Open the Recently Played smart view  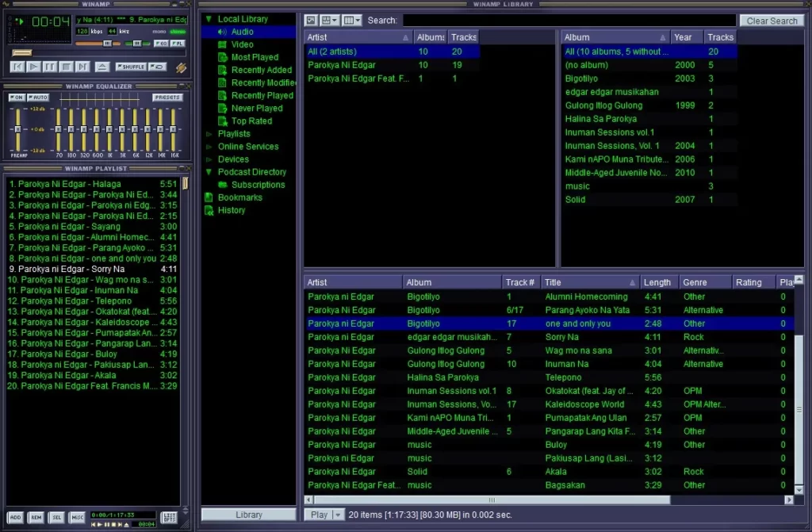point(262,95)
